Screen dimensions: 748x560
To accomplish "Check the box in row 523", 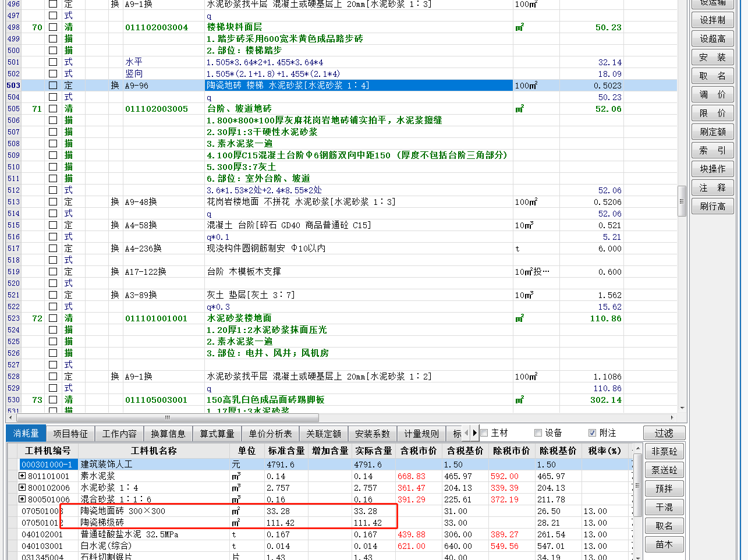I will (53, 318).
